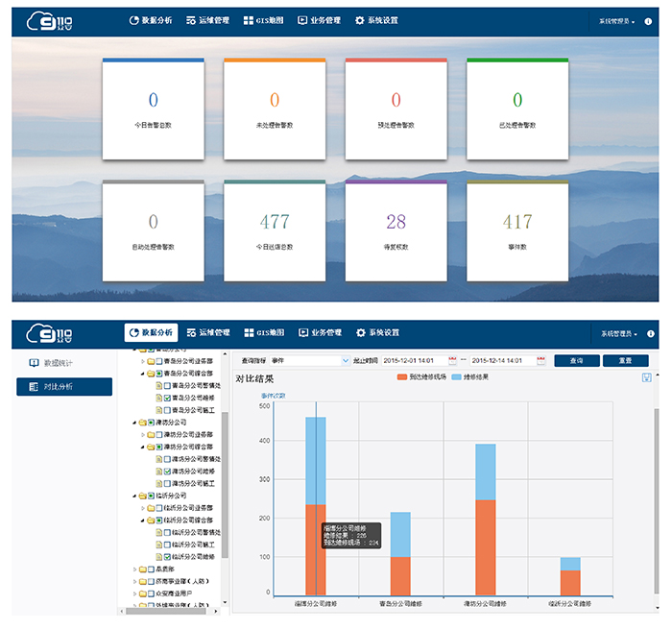The height and width of the screenshot is (630, 672).
Task: Click info icon in lower navigation bar
Action: (650, 333)
